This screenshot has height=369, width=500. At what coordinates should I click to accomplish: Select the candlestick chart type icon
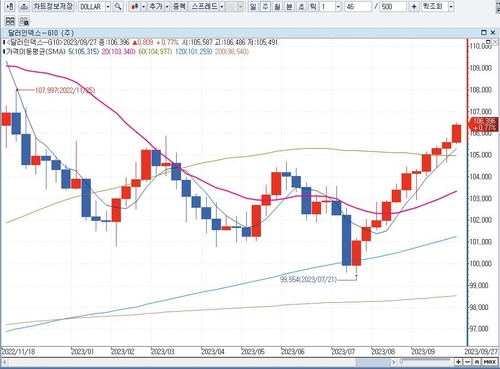[x=135, y=7]
